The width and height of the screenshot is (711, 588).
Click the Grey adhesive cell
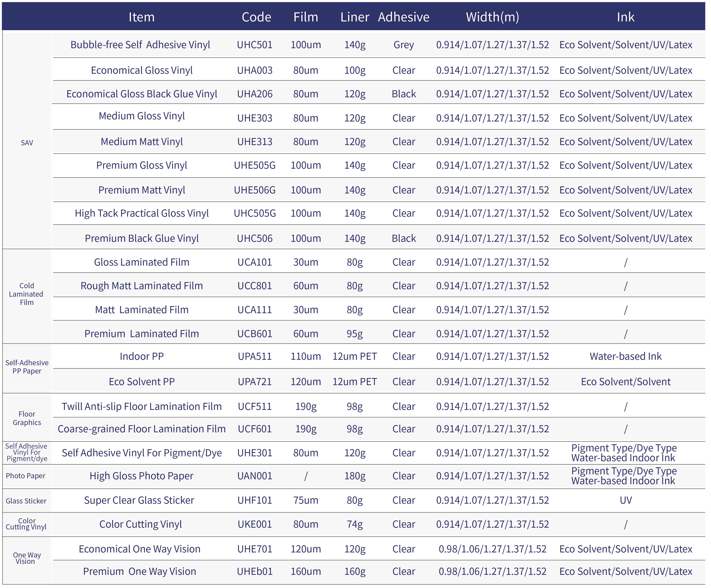404,45
